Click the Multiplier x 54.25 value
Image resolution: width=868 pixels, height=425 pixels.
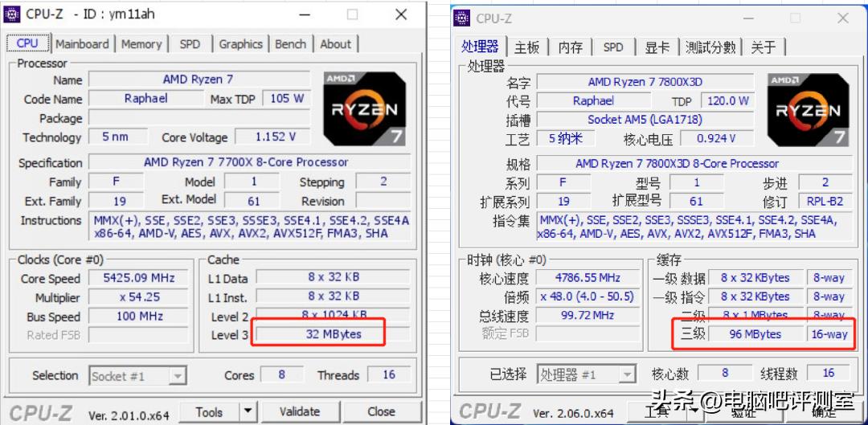click(138, 297)
